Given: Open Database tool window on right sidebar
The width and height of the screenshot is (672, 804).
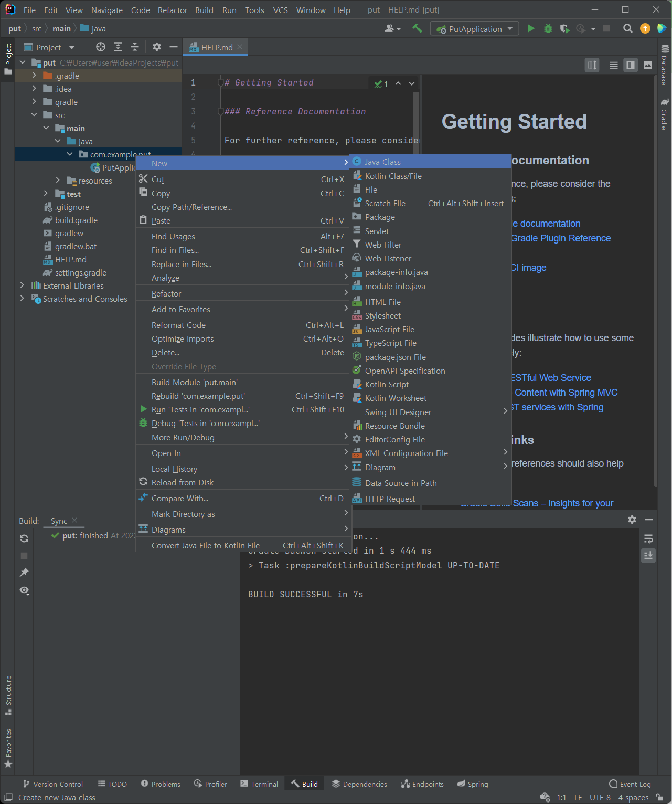Looking at the screenshot, I should pyautogui.click(x=664, y=65).
